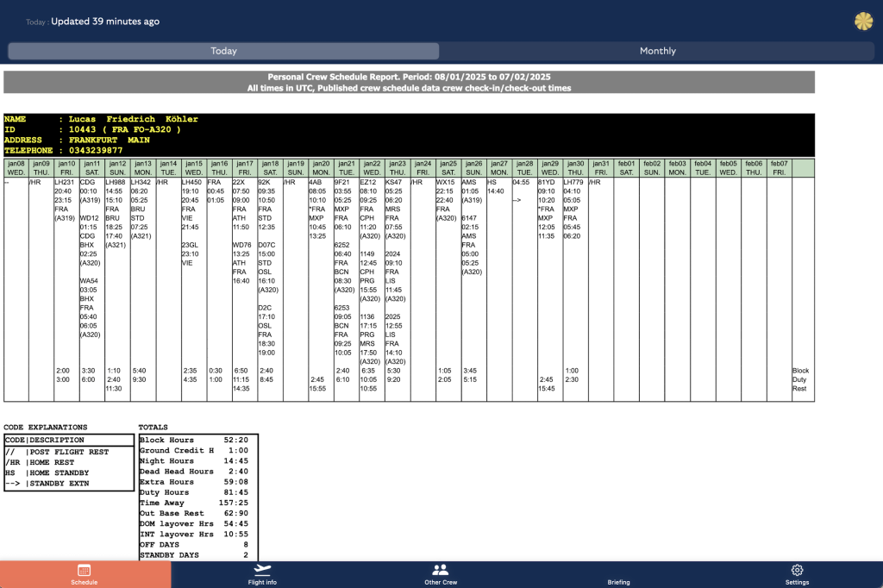Click the round profile icon at top right
This screenshot has height=588, width=883.
[863, 21]
